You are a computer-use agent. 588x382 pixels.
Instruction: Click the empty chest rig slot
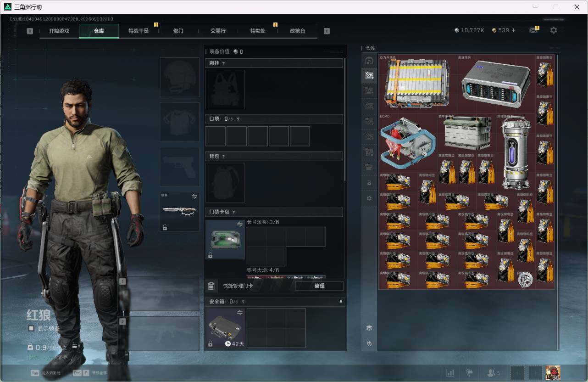coord(225,90)
